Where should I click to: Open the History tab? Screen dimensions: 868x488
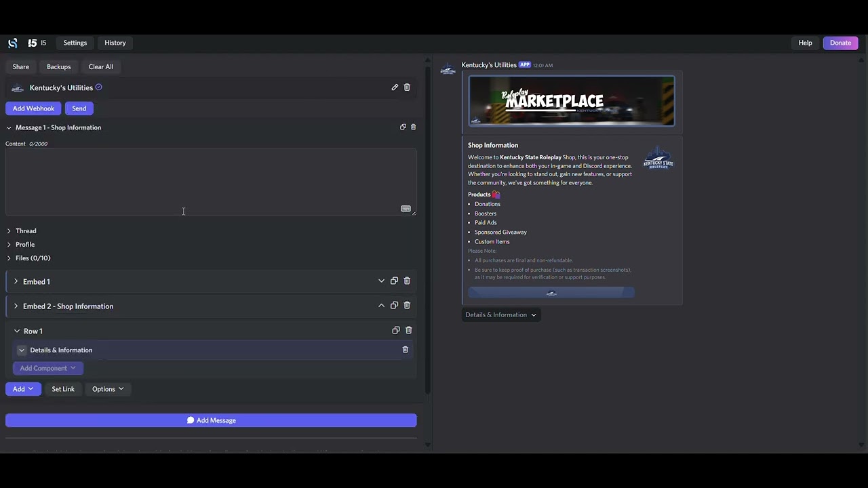click(x=115, y=43)
